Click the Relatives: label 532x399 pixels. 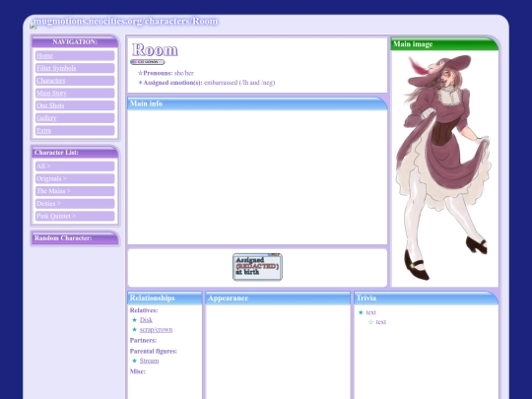point(144,310)
